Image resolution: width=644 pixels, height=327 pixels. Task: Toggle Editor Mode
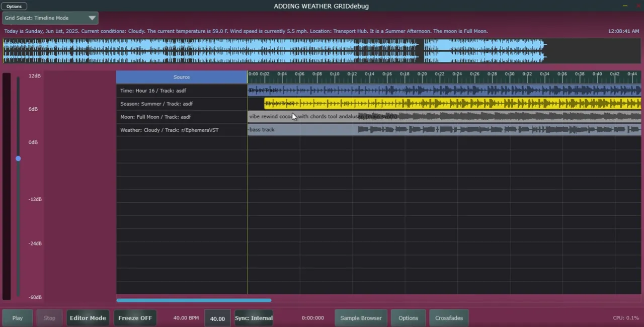88,318
